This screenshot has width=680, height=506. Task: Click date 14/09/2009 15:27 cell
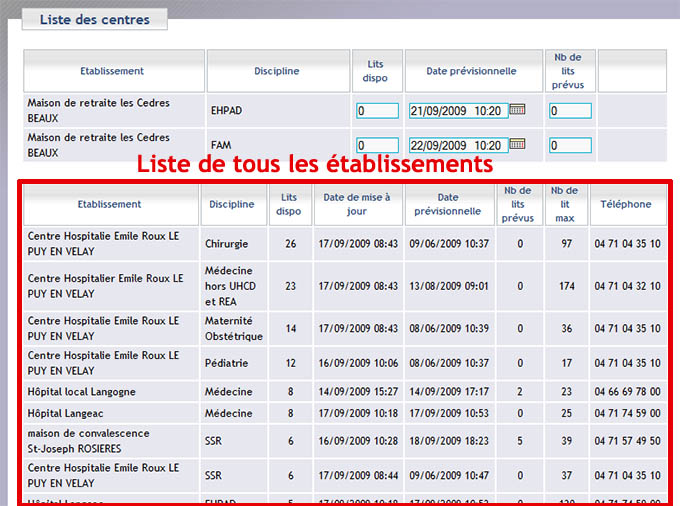[x=358, y=392]
